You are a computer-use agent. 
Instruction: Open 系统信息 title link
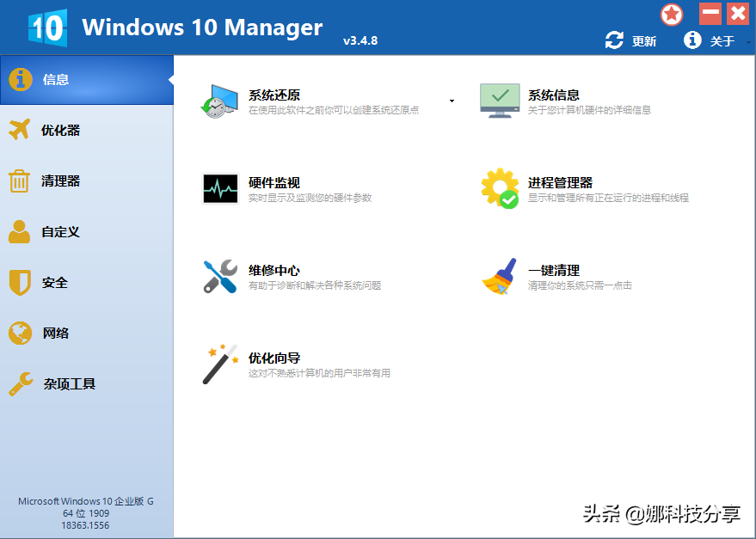point(554,95)
